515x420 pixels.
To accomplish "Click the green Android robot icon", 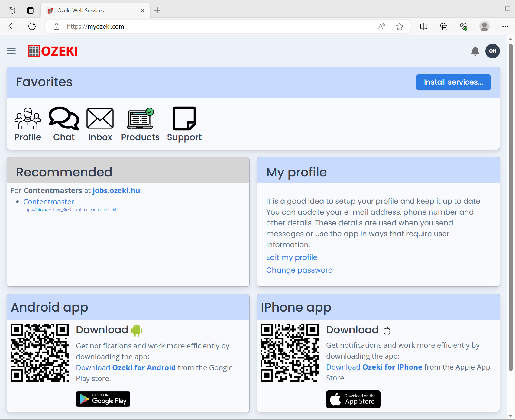I will [137, 330].
